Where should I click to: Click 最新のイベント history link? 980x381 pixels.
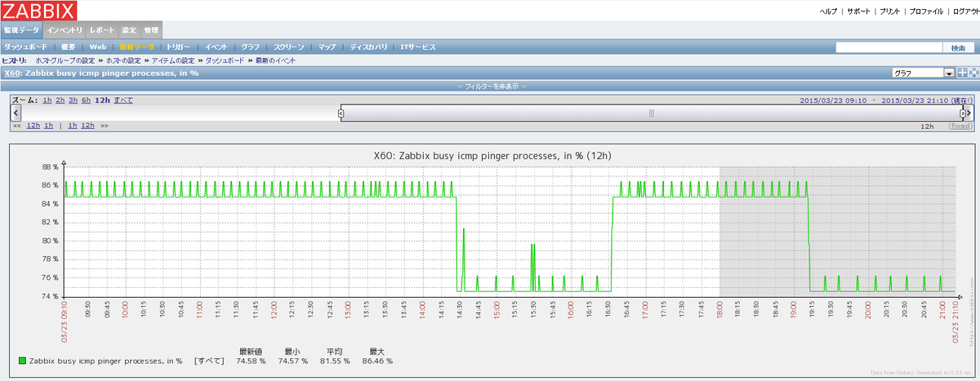coord(275,60)
